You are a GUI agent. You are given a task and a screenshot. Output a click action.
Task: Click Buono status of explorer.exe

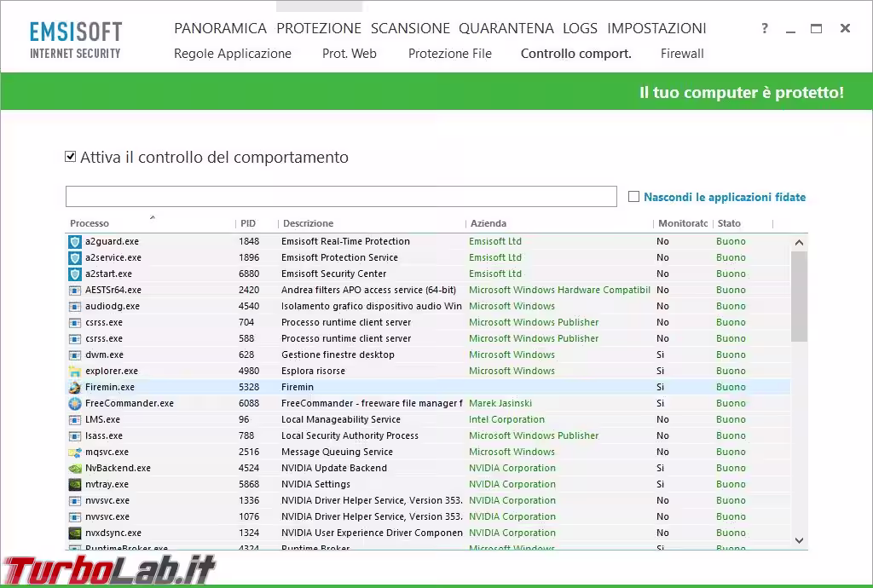(731, 371)
